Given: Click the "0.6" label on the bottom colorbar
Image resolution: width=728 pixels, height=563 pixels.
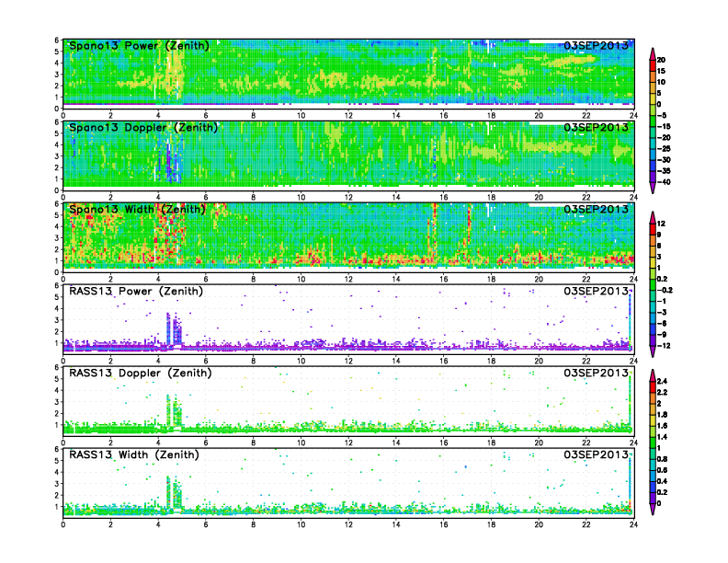Looking at the screenshot, I should (663, 470).
